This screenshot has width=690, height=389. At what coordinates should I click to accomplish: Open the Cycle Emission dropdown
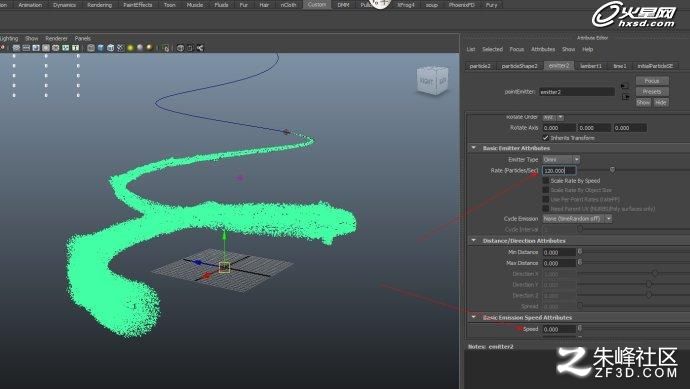pos(577,219)
